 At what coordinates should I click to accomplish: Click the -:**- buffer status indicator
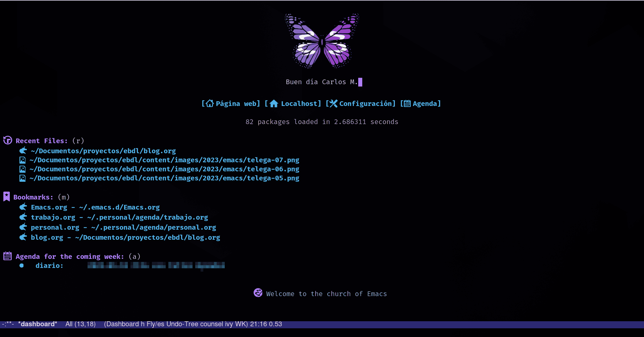tap(8, 324)
